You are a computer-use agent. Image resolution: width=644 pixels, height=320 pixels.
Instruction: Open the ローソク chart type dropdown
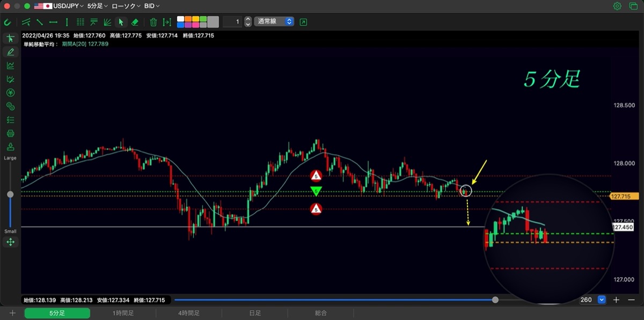coord(127,6)
